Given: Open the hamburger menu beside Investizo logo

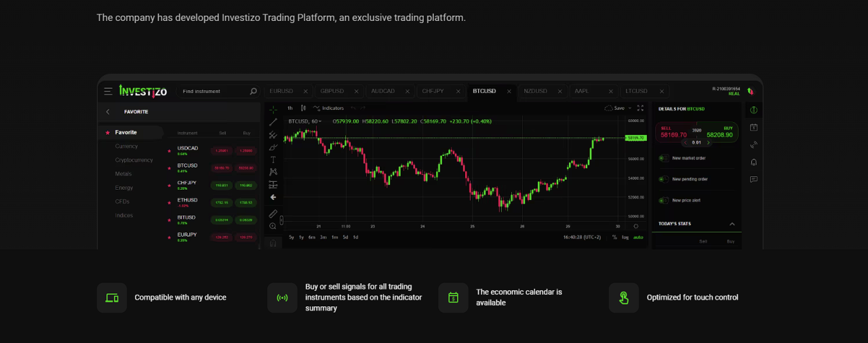Looking at the screenshot, I should 108,91.
